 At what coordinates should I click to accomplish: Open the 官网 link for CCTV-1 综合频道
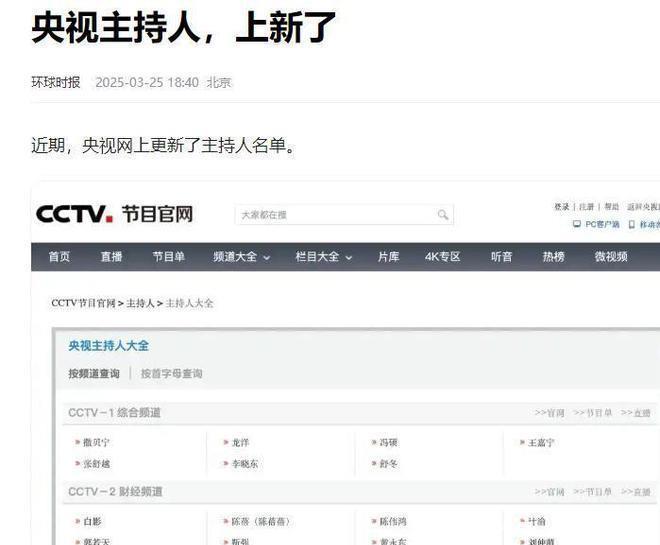(549, 413)
